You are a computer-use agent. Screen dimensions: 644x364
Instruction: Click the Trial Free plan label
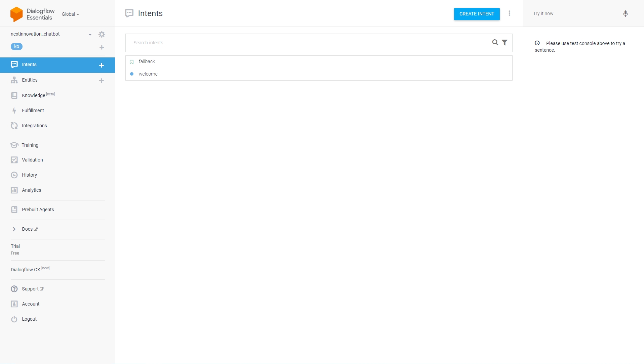pyautogui.click(x=15, y=249)
